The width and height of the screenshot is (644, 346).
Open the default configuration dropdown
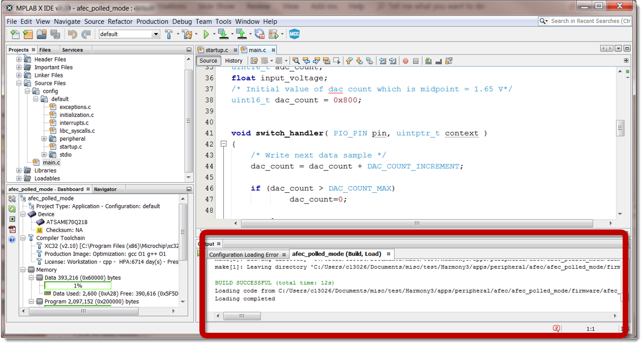coord(129,34)
